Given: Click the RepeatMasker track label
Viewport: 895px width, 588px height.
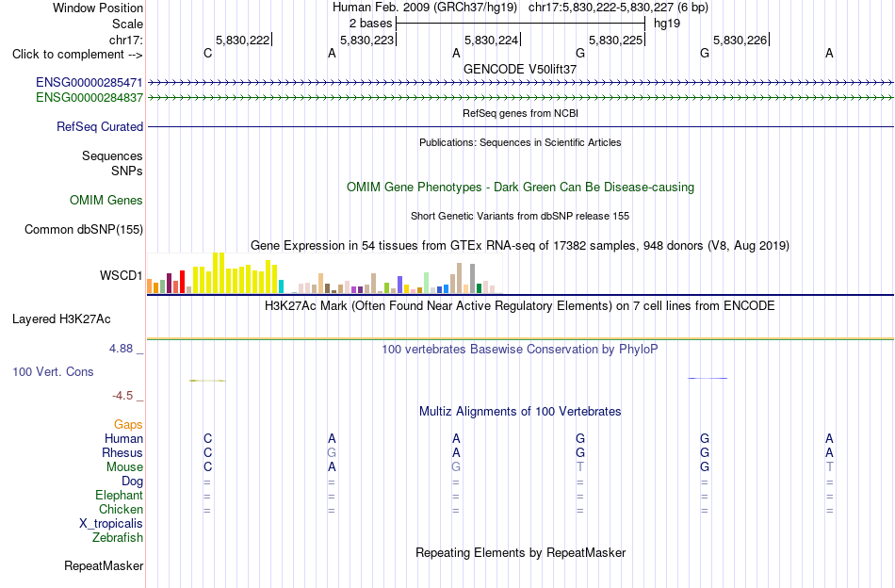Looking at the screenshot, I should [104, 566].
